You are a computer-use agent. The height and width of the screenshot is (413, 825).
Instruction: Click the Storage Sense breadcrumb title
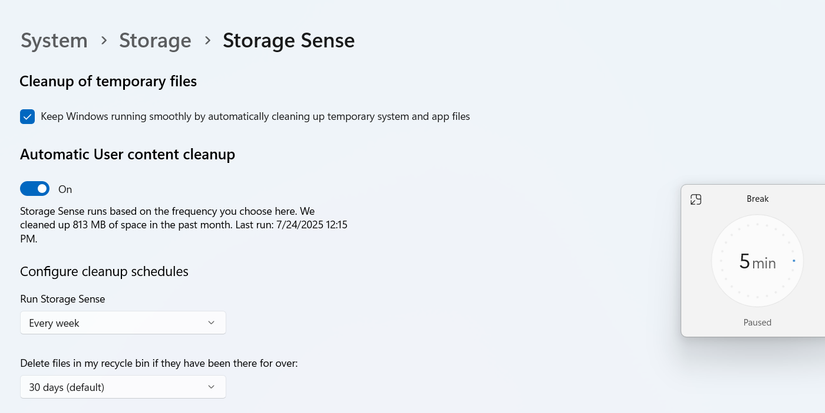(288, 41)
